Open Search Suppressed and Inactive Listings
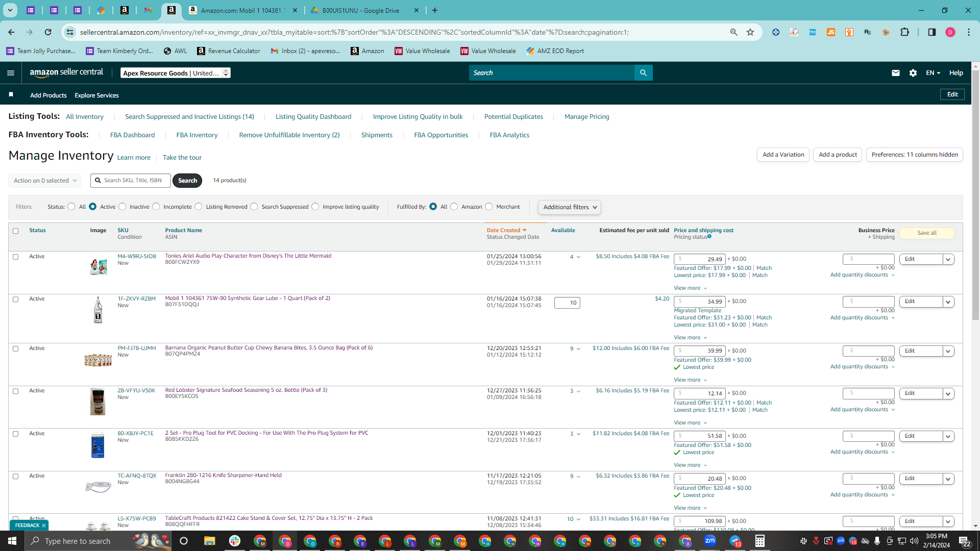This screenshot has height=551, width=980. click(189, 117)
